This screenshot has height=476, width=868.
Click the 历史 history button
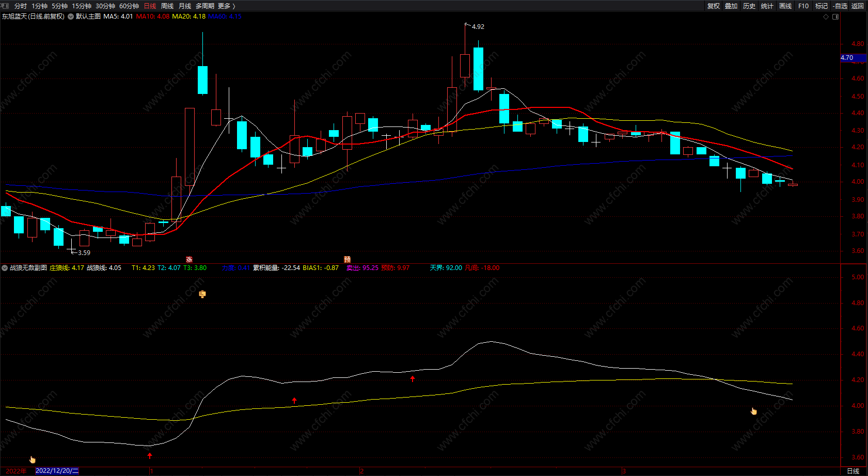(749, 6)
